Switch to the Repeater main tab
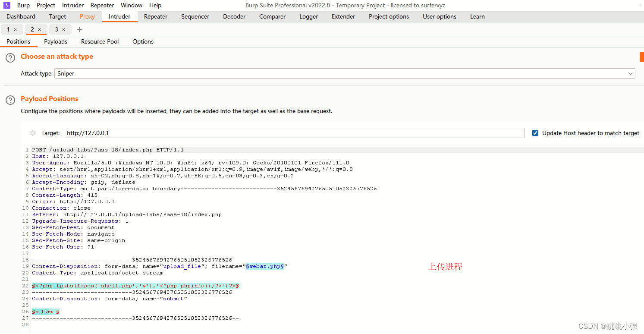The width and height of the screenshot is (644, 334). click(156, 16)
